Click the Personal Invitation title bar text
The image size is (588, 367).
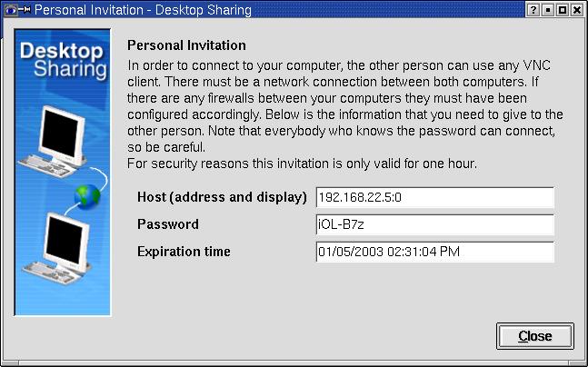pos(143,10)
